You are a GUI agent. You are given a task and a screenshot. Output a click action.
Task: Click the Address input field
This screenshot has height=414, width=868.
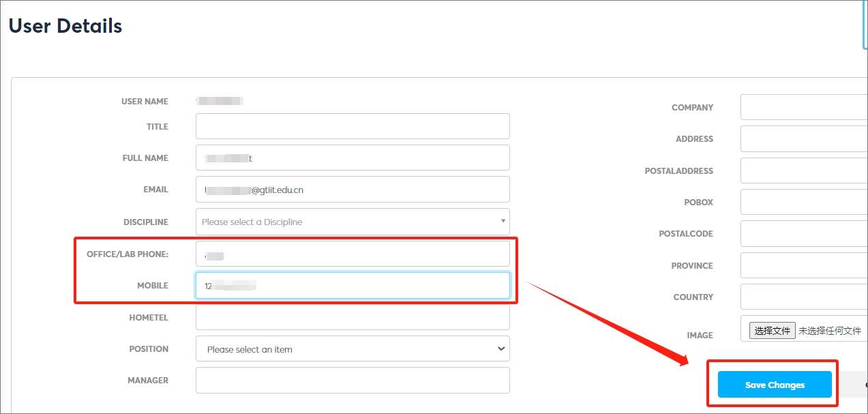click(804, 138)
